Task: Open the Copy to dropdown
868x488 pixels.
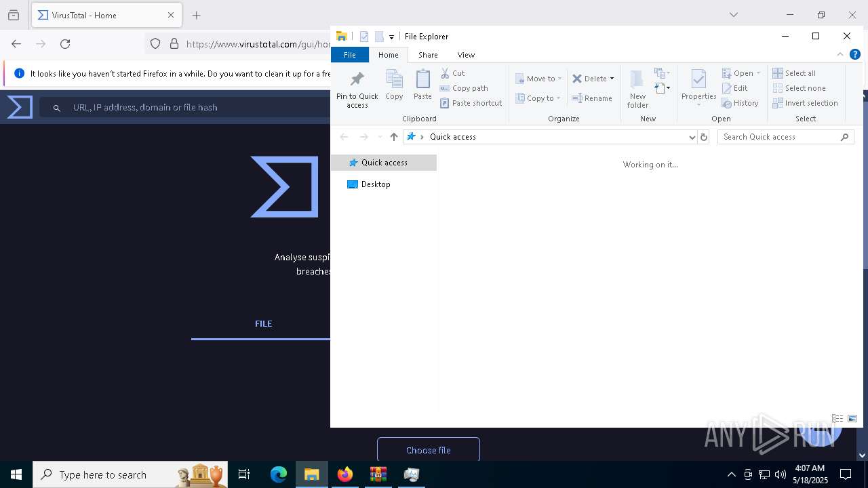Action: click(538, 98)
